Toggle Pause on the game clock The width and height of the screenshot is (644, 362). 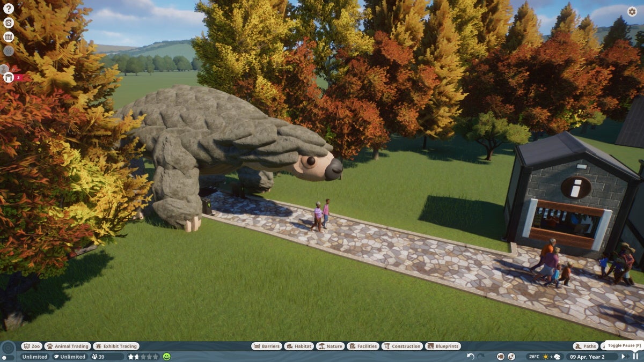pos(635,356)
